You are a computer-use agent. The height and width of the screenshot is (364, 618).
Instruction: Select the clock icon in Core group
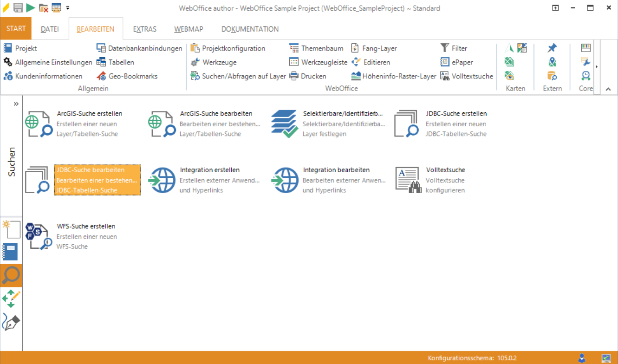coord(586,76)
